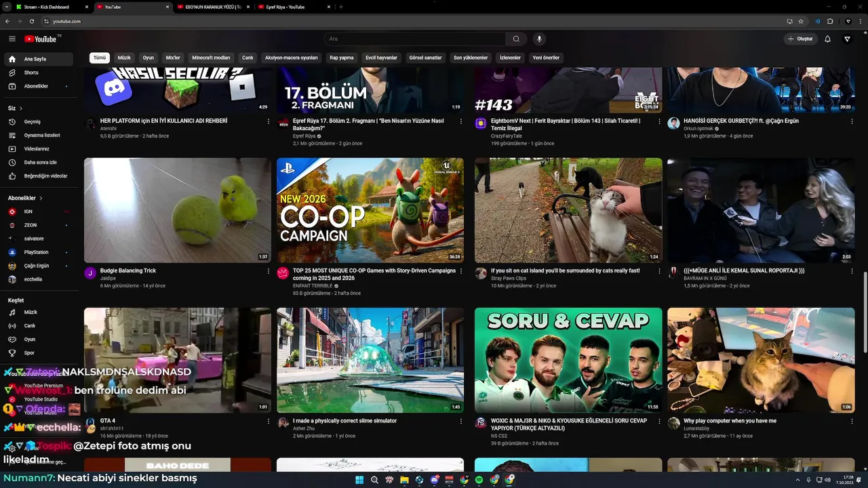The height and width of the screenshot is (488, 868).
Task: Open the Stray Paws Clips channel avatar
Action: click(x=481, y=273)
